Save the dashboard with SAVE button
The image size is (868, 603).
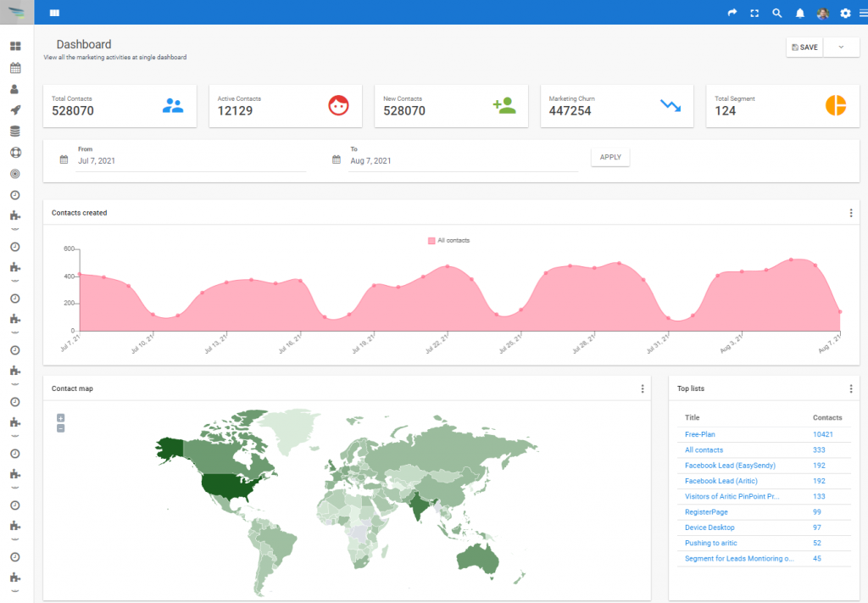pos(805,47)
